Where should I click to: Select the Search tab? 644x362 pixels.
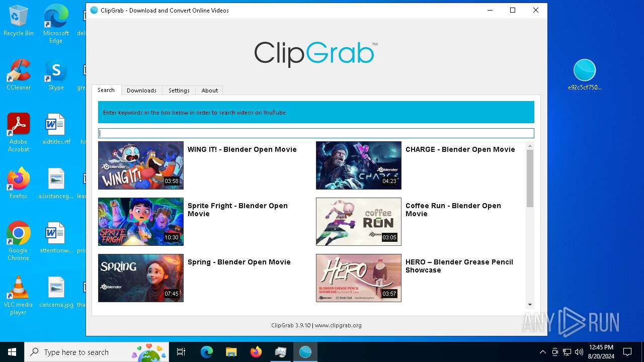click(x=106, y=90)
